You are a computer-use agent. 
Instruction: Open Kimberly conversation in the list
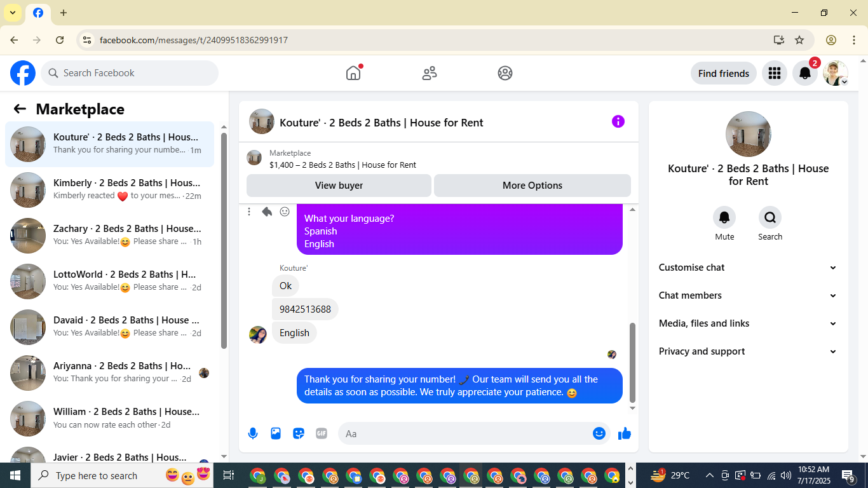coord(110,190)
